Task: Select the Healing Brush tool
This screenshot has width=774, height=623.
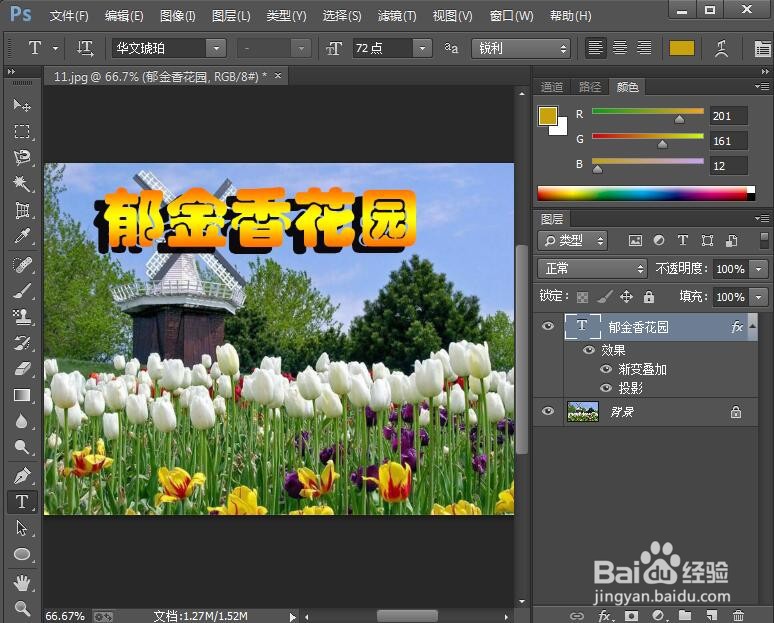Action: [22, 265]
